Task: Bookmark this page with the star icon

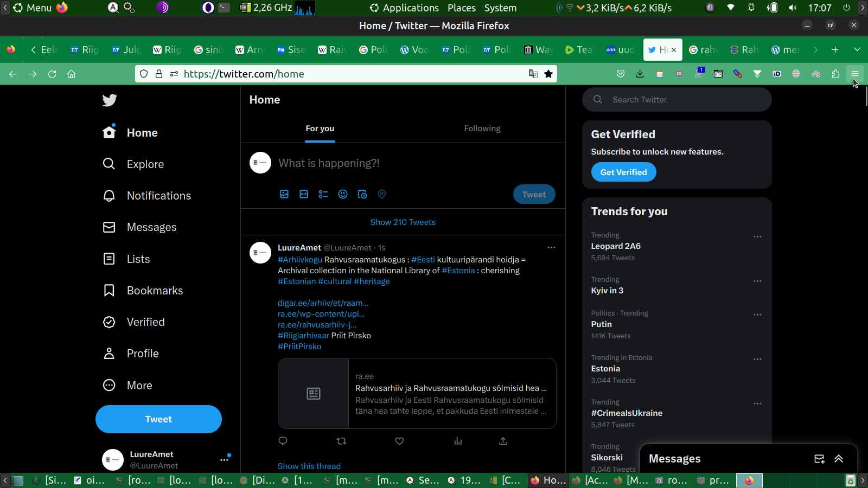Action: 548,74
